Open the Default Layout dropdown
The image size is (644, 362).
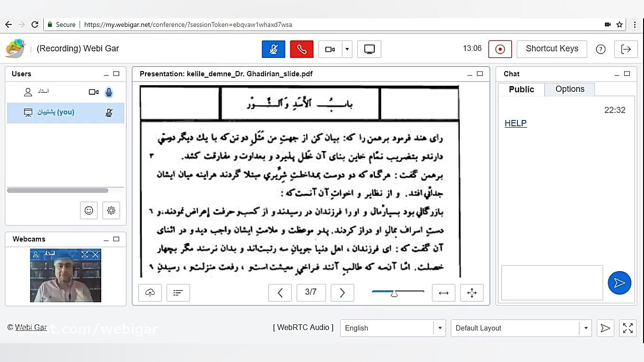pyautogui.click(x=521, y=328)
